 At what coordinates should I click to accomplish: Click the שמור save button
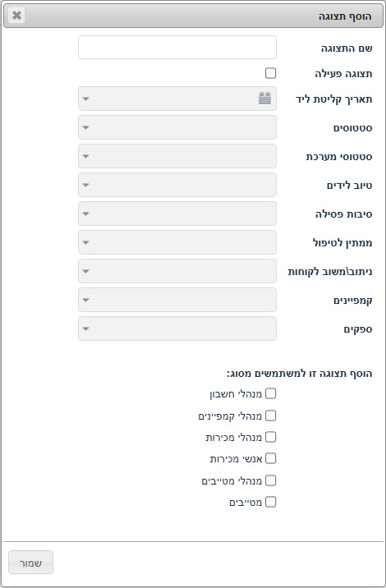tap(30, 562)
